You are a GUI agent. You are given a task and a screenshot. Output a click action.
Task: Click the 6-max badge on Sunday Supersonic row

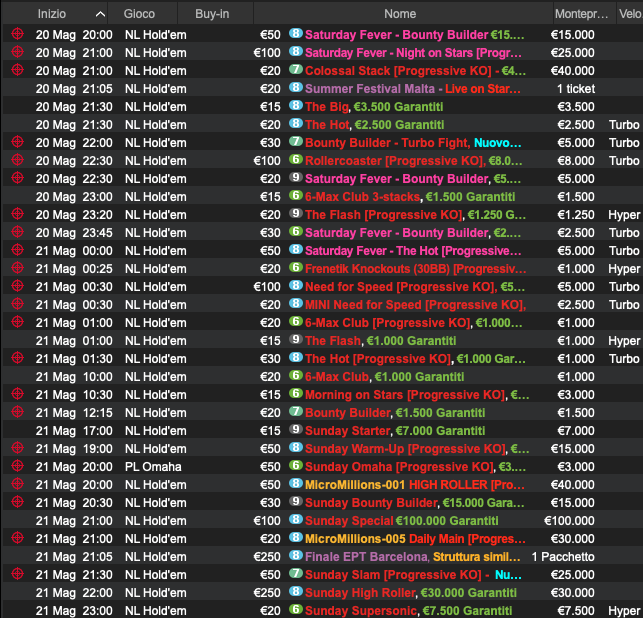[x=296, y=609]
